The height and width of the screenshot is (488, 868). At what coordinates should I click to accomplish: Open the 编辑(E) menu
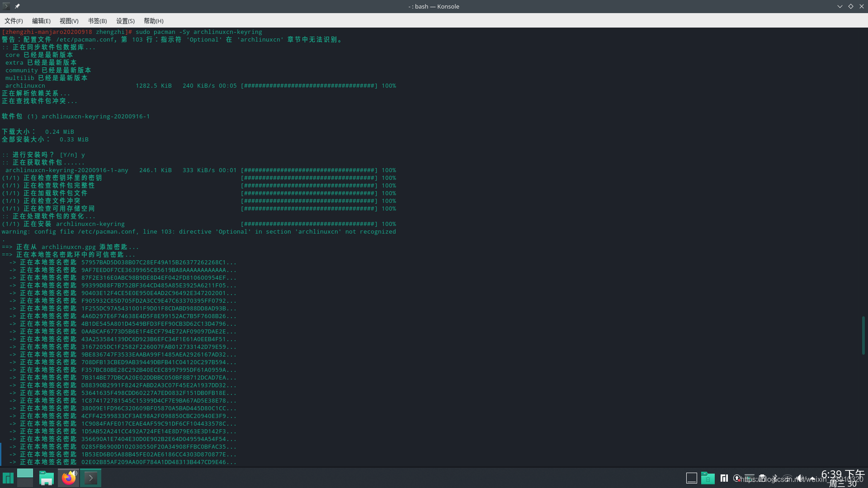pos(41,21)
